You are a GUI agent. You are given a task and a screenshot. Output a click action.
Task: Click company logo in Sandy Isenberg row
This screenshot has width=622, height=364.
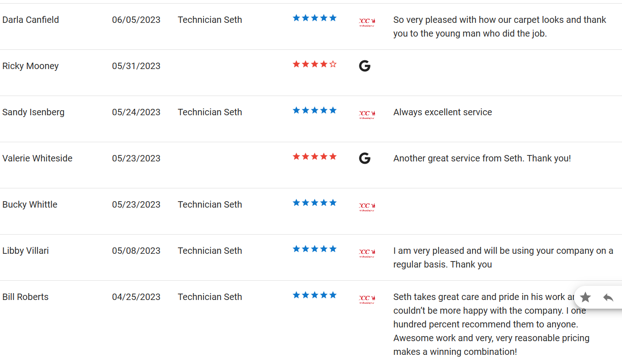pyautogui.click(x=367, y=115)
